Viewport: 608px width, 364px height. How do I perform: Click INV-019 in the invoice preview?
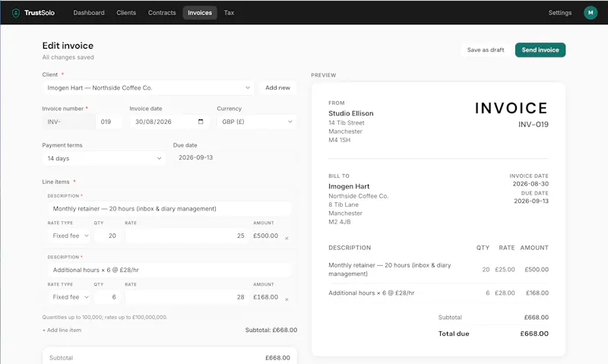point(534,125)
